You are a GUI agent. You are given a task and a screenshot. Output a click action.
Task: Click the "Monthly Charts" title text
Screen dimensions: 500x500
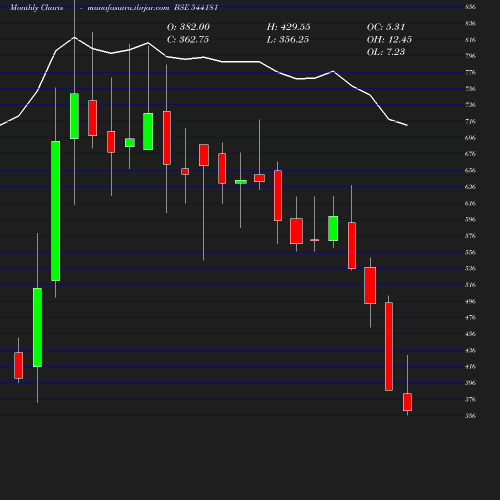point(36,8)
